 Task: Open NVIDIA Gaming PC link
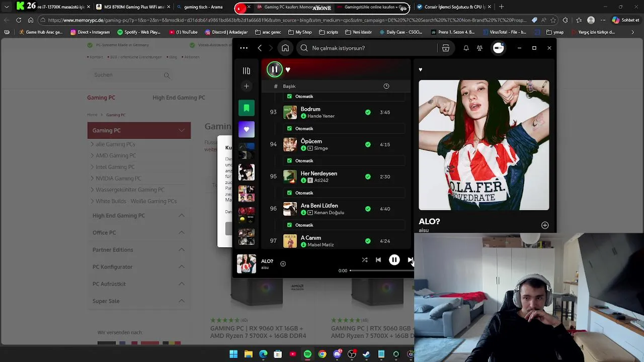click(118, 178)
